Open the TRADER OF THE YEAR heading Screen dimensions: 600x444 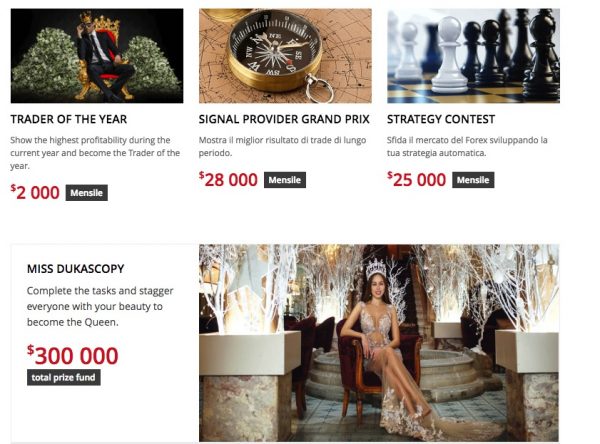point(69,119)
